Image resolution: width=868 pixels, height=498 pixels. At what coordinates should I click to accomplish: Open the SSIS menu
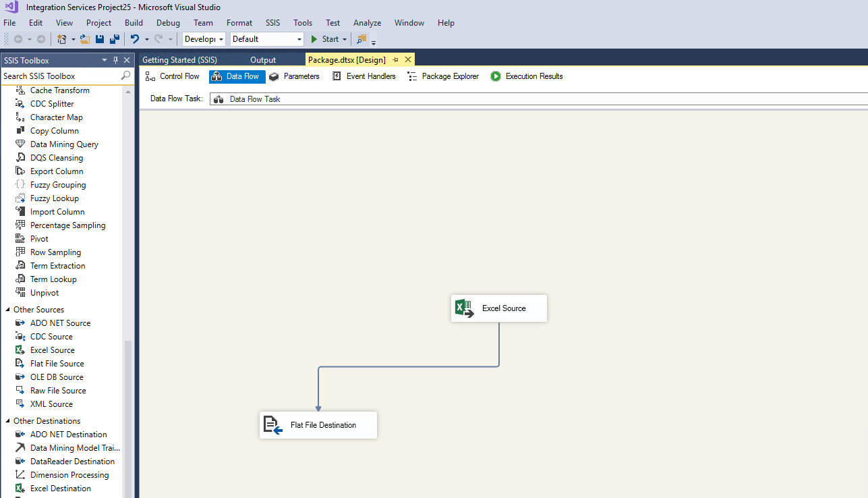click(272, 22)
